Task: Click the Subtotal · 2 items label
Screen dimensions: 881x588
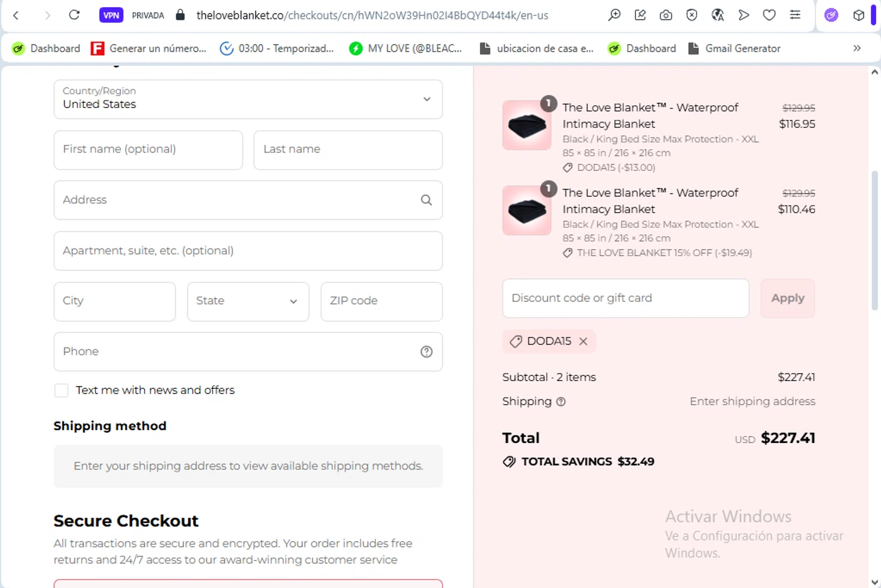Action: click(x=549, y=377)
